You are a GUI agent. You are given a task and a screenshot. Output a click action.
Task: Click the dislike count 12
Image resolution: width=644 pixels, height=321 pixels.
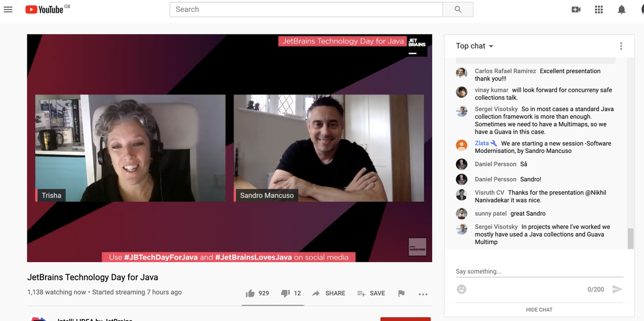point(297,294)
